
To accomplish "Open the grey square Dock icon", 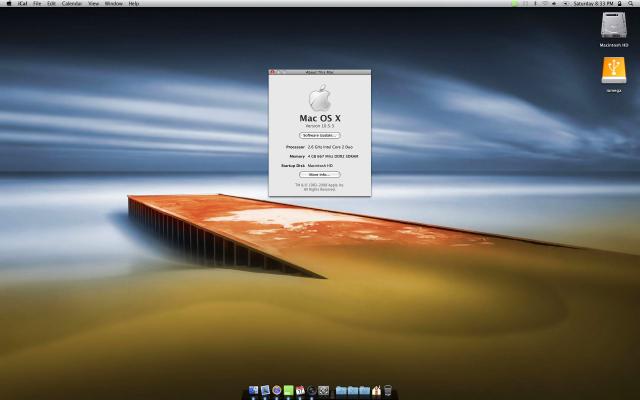I will tap(324, 391).
